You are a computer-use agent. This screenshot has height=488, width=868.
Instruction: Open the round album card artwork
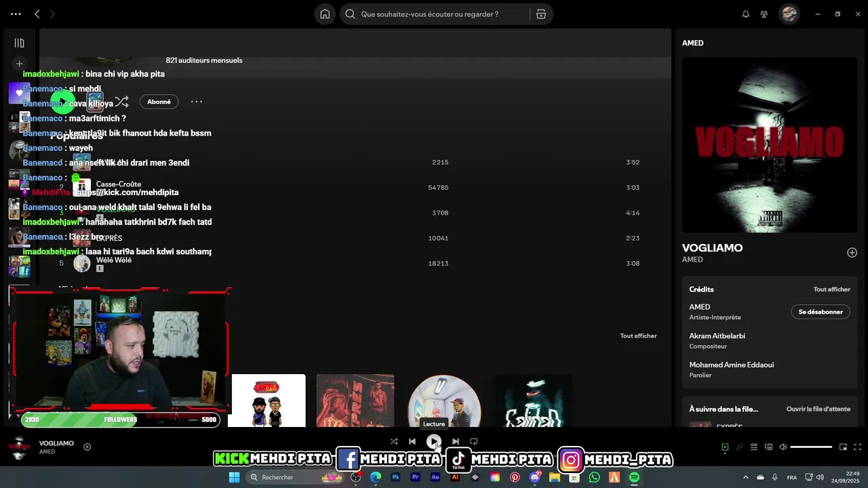pos(444,401)
